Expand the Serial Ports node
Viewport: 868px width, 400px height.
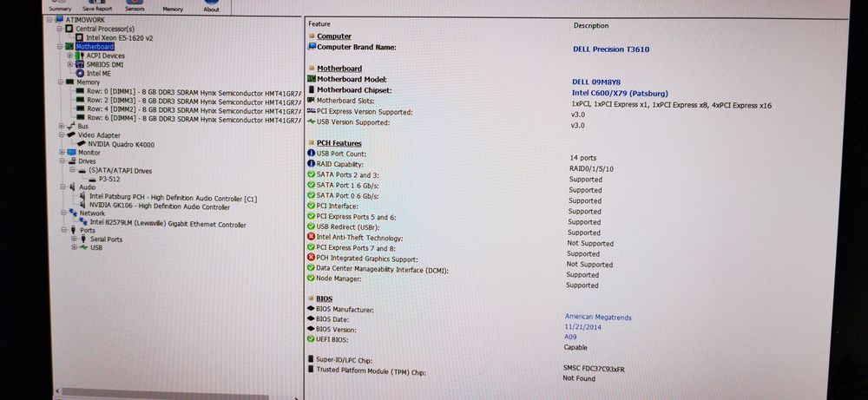click(x=74, y=239)
